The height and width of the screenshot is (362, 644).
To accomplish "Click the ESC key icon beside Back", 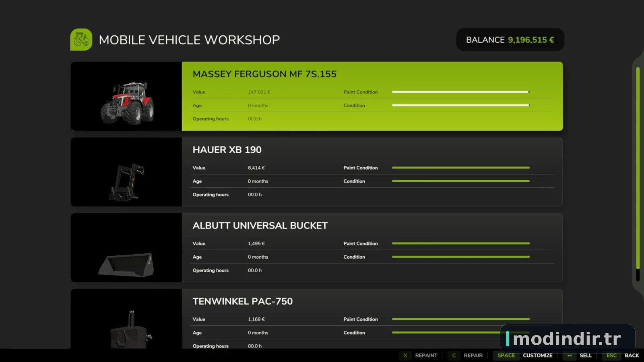I will (x=611, y=355).
